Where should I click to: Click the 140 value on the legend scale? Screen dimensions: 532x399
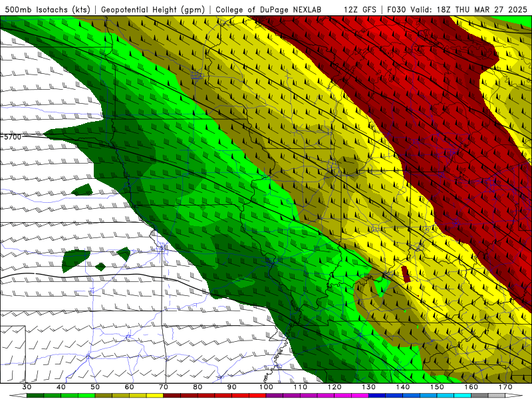tap(403, 387)
